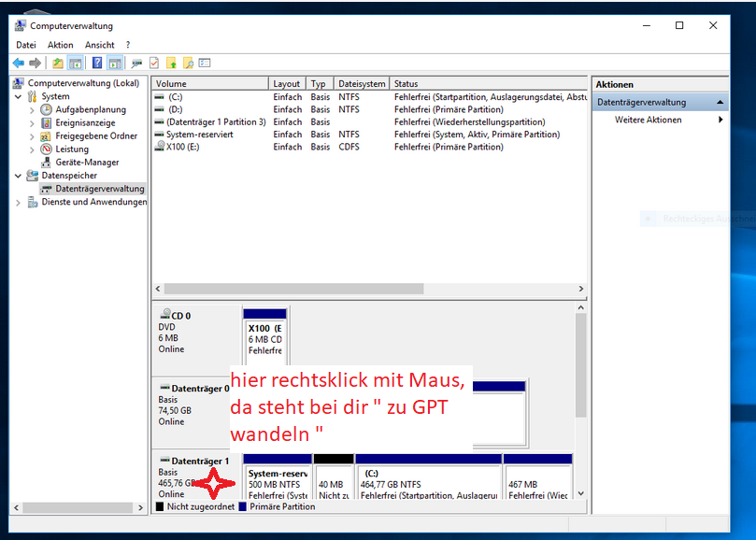Screen dimensions: 756x540
Task: Open the Ansicht menu
Action: click(100, 45)
